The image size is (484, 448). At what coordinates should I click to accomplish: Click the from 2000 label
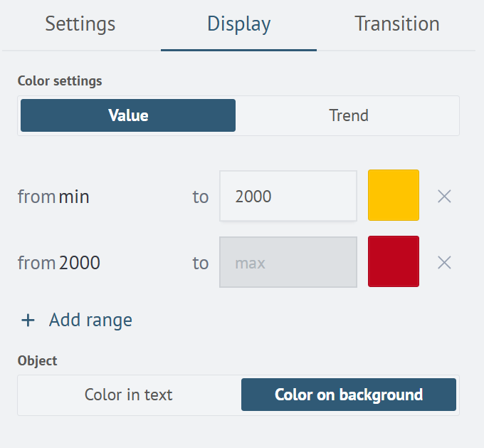58,263
